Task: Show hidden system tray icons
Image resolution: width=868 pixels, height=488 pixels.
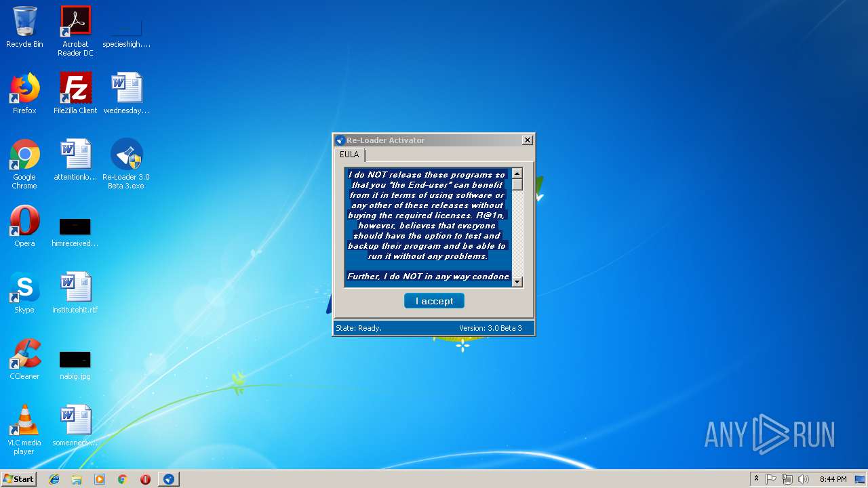Action: [756, 479]
